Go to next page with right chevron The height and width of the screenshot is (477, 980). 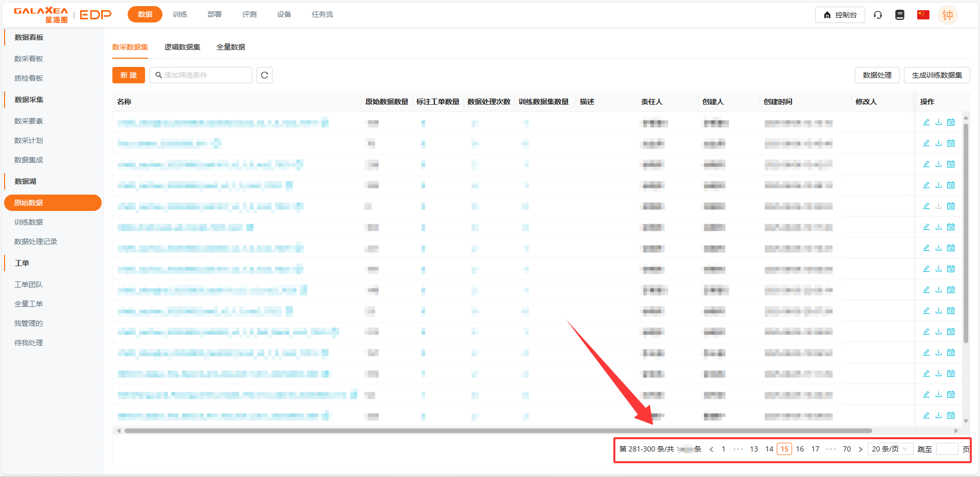861,449
